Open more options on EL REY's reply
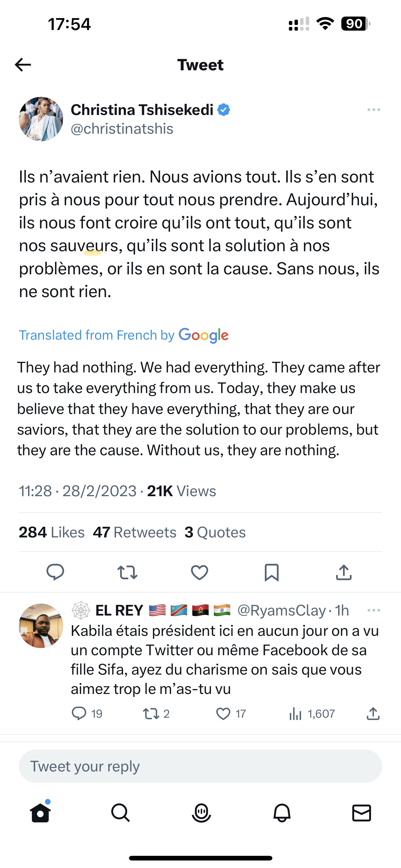The height and width of the screenshot is (868, 401). (374, 610)
